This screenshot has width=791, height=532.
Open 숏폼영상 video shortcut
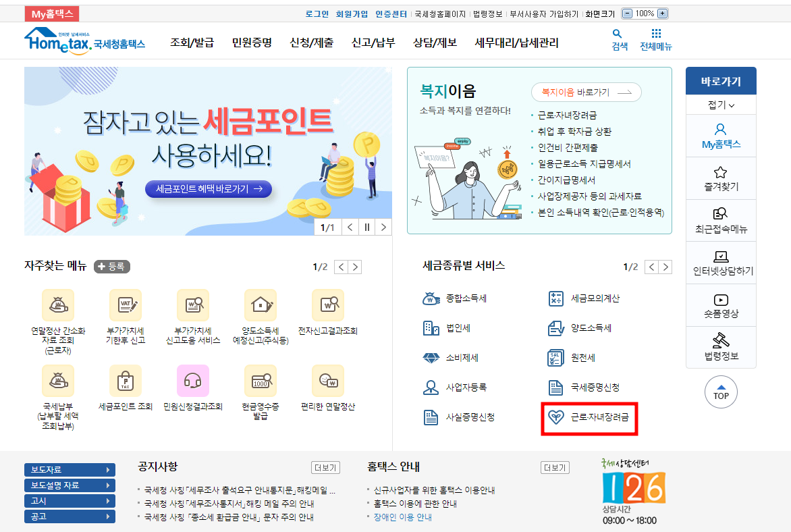coord(721,305)
